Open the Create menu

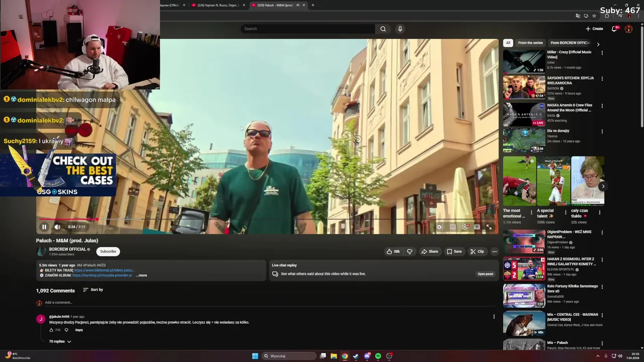pyautogui.click(x=594, y=29)
